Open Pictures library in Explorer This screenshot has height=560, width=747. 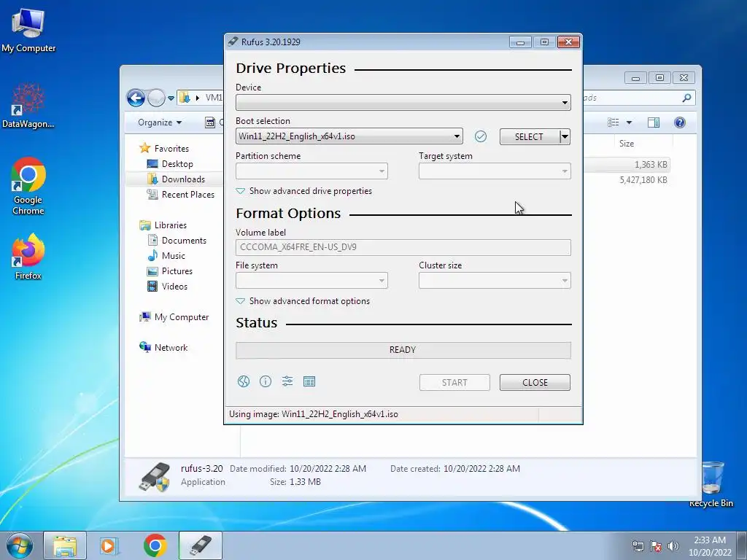170,271
